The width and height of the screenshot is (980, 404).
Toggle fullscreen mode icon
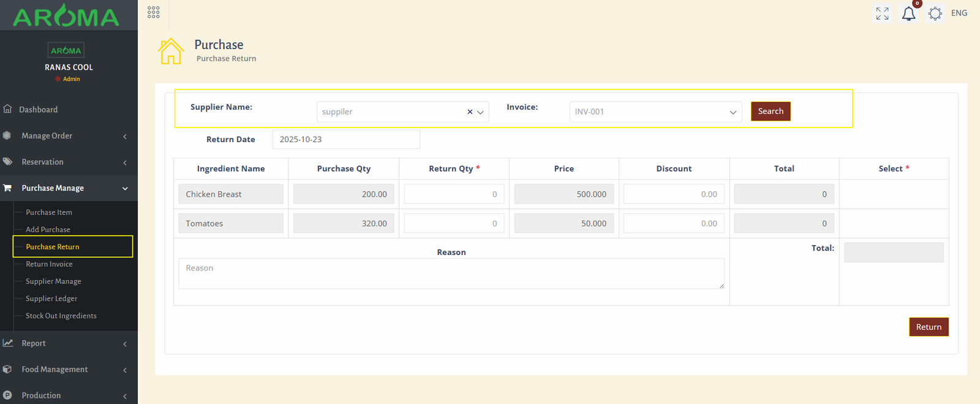click(x=882, y=13)
